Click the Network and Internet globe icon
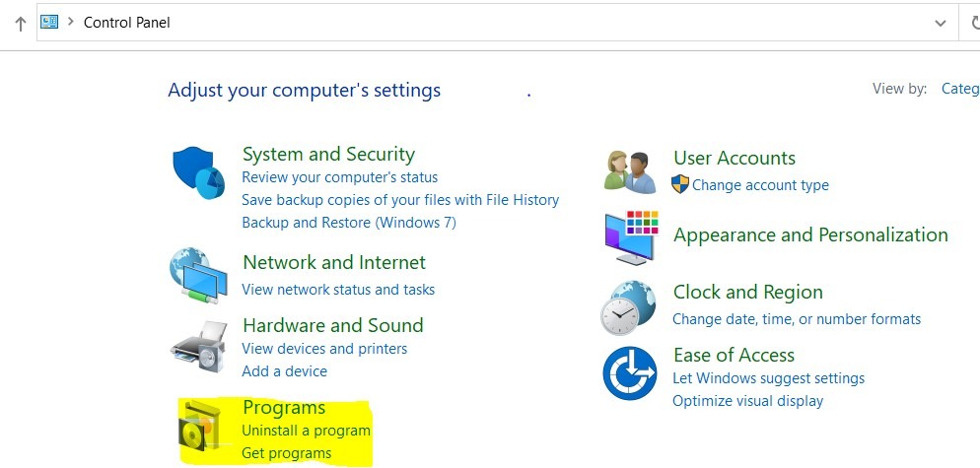This screenshot has height=468, width=980. point(198,277)
